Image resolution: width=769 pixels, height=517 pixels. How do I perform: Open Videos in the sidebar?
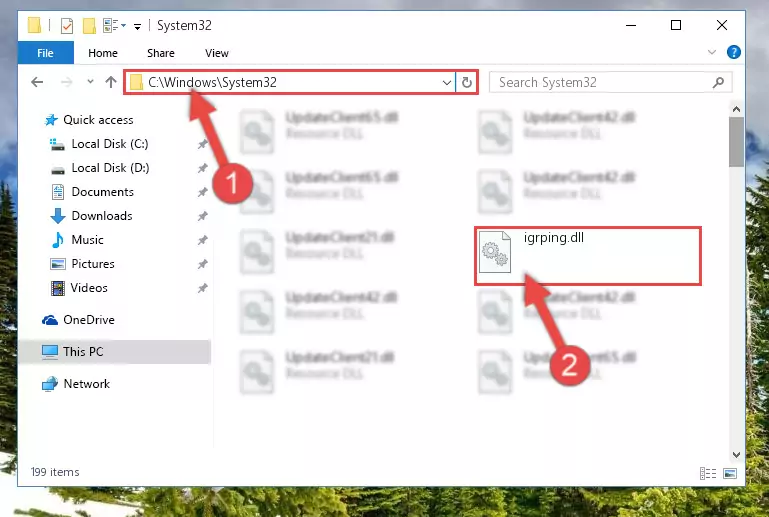[x=89, y=288]
